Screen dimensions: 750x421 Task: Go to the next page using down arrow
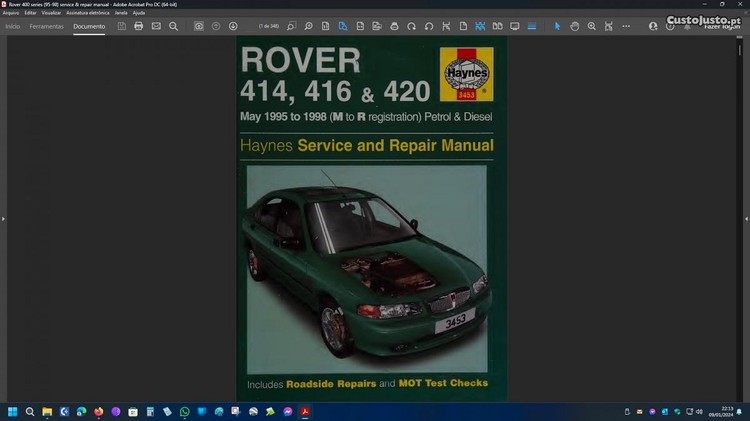[233, 26]
